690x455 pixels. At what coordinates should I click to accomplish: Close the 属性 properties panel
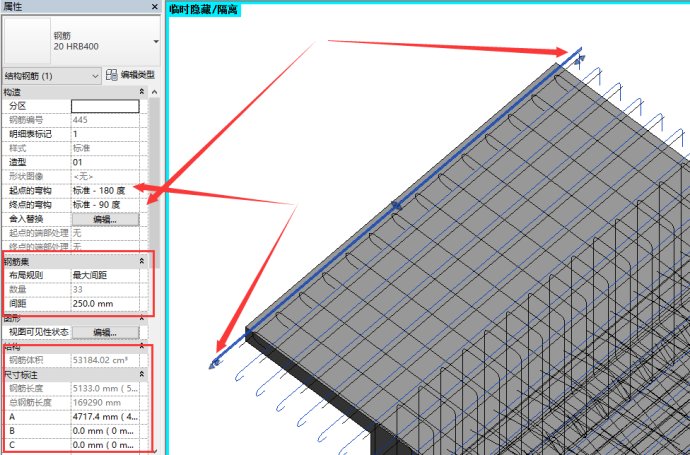tap(156, 7)
